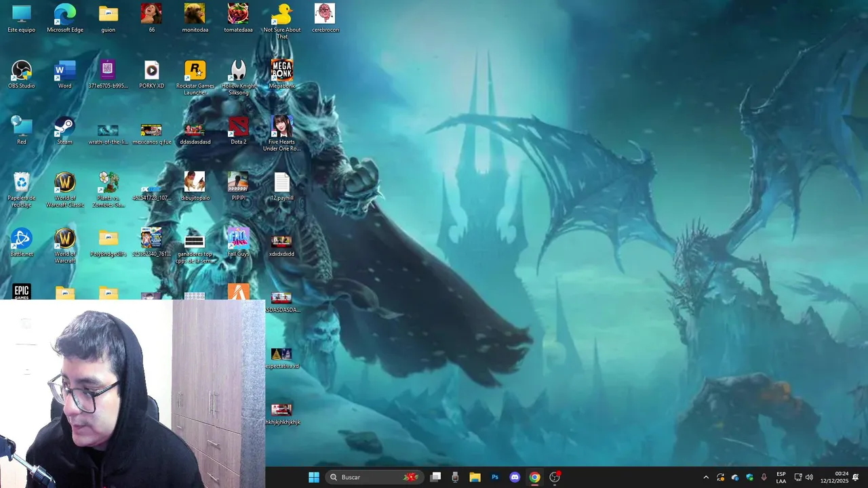Select the PIPIPI desktop file
This screenshot has height=488, width=868.
click(x=238, y=187)
